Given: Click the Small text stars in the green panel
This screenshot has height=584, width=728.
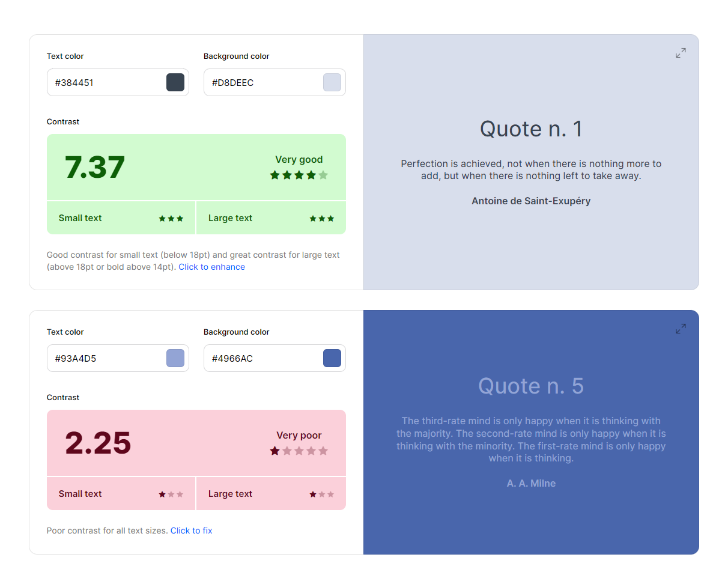Looking at the screenshot, I should (x=171, y=219).
